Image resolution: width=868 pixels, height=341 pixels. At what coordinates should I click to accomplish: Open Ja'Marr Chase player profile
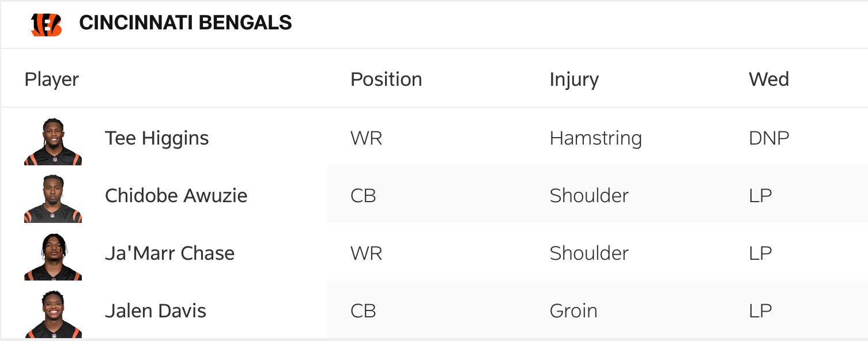point(169,253)
